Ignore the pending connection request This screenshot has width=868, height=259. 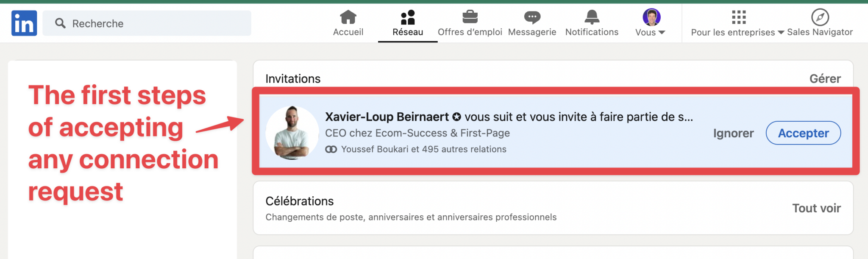point(733,133)
